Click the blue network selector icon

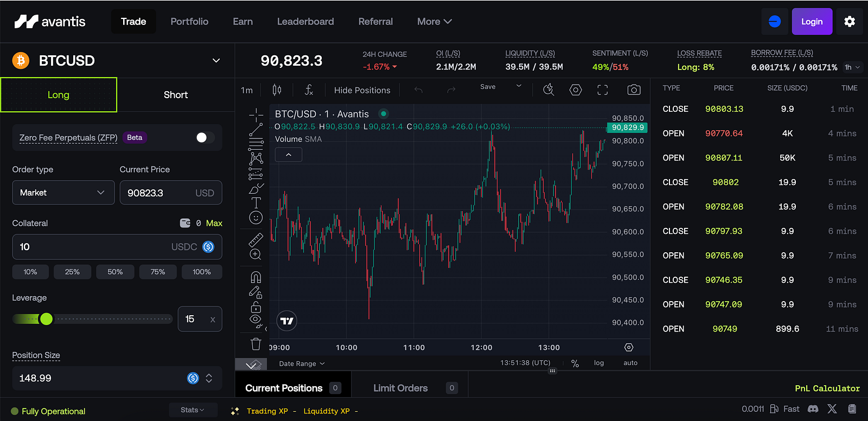tap(775, 22)
